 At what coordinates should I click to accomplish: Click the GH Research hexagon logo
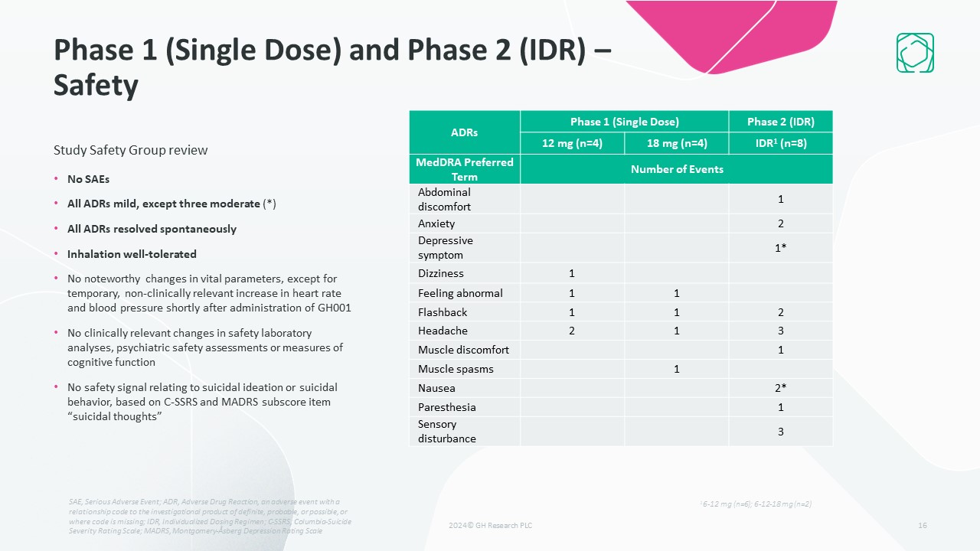click(x=915, y=53)
